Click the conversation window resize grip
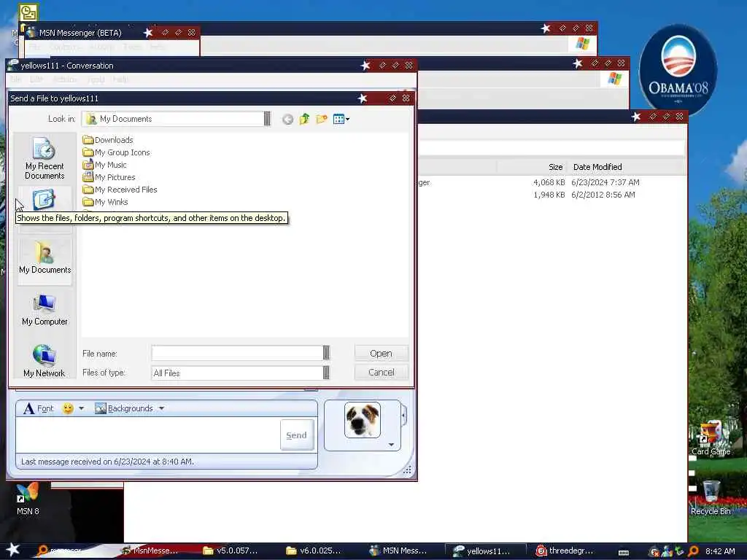Image resolution: width=747 pixels, height=560 pixels. [x=407, y=470]
